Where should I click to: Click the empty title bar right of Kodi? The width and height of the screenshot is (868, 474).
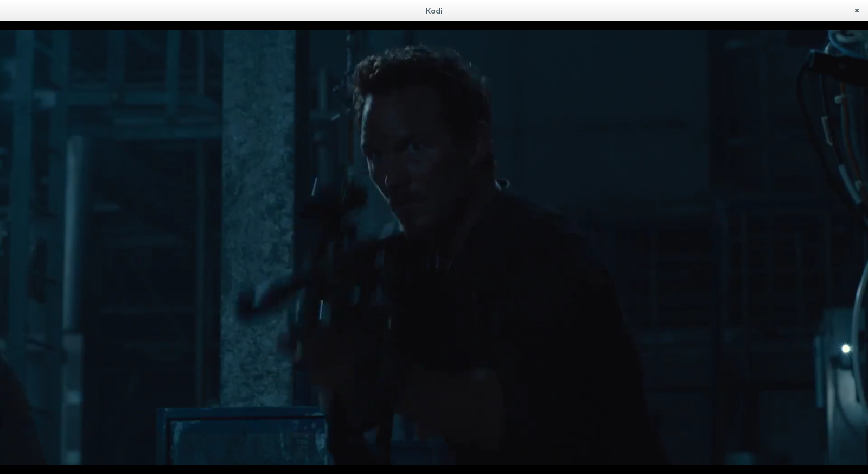(x=651, y=11)
